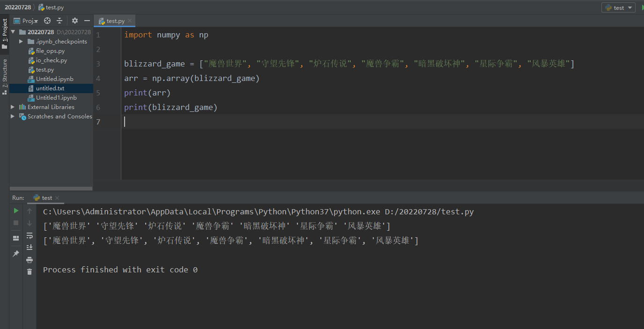Viewport: 644px width, 329px height.
Task: Rerun the test script with the green play icon
Action: point(16,211)
